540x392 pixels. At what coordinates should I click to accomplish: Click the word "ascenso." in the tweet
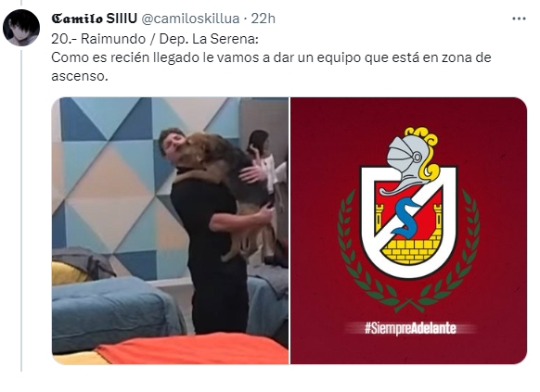click(x=80, y=76)
